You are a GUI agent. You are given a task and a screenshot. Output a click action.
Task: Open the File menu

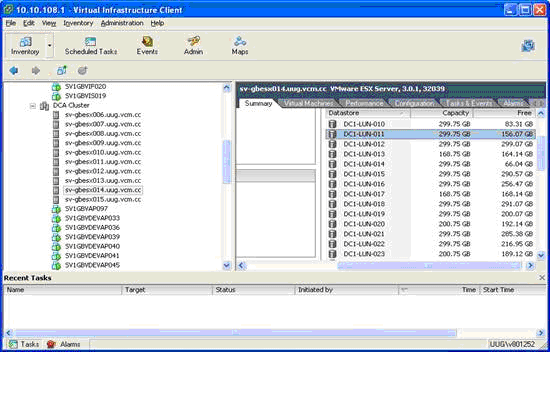pyautogui.click(x=11, y=23)
